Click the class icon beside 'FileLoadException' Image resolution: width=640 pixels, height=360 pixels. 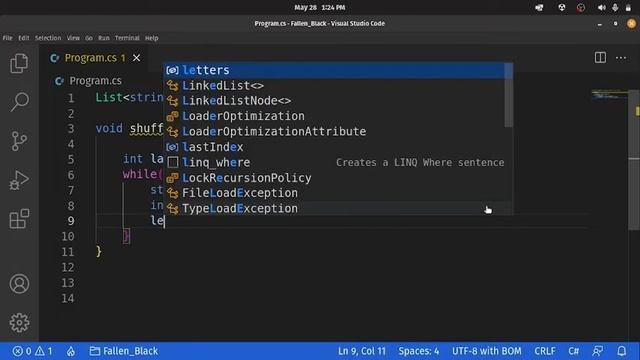point(172,193)
